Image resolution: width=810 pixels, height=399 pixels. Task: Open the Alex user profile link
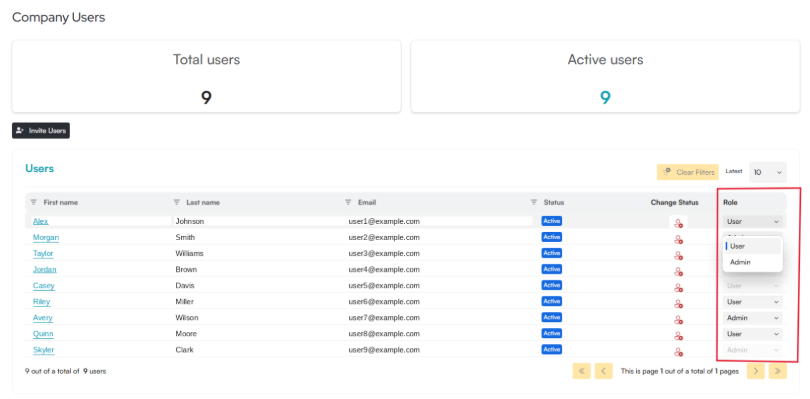coord(41,221)
